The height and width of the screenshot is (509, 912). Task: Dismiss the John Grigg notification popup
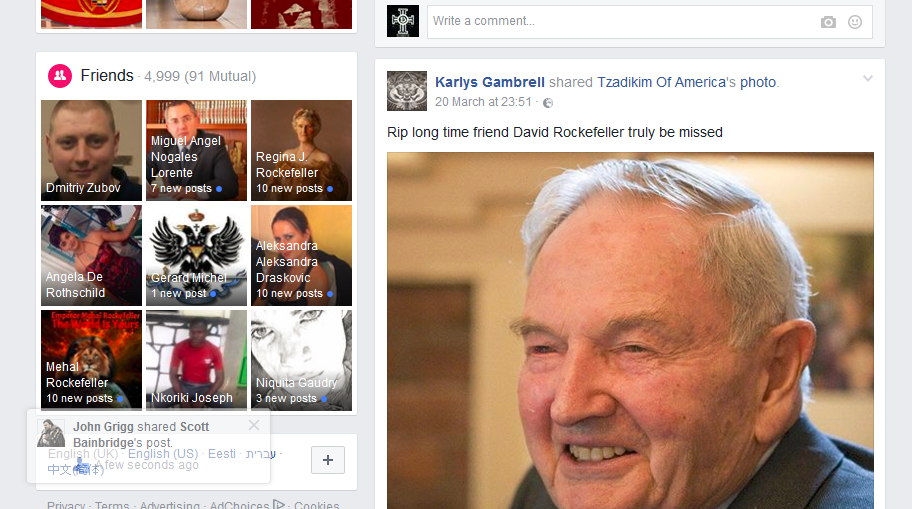[x=254, y=425]
